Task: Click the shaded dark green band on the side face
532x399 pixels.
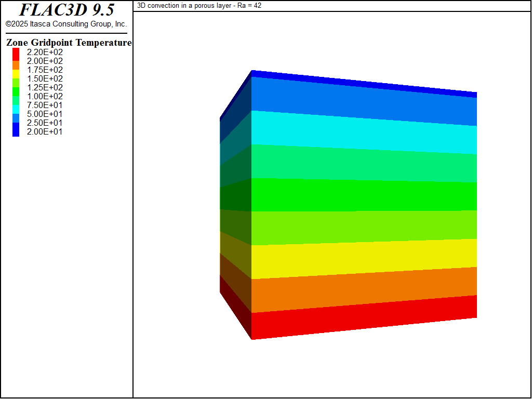Action: point(236,197)
